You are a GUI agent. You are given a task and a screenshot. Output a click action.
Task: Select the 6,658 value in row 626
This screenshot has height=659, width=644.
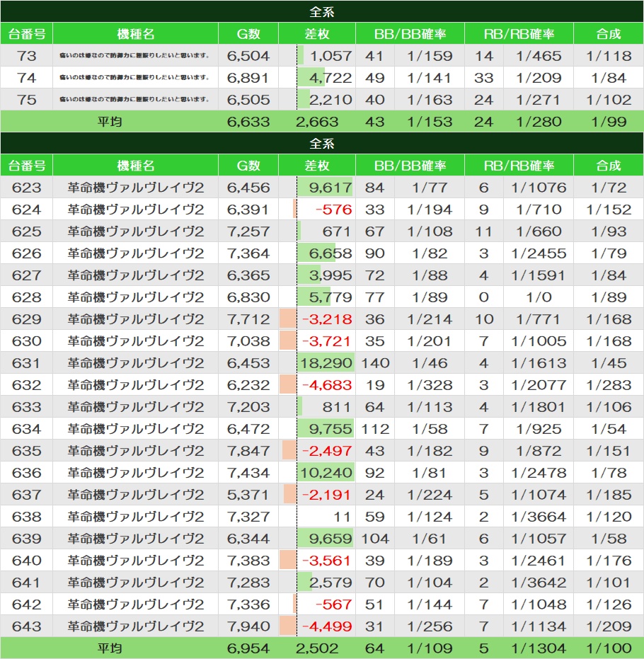pos(330,253)
